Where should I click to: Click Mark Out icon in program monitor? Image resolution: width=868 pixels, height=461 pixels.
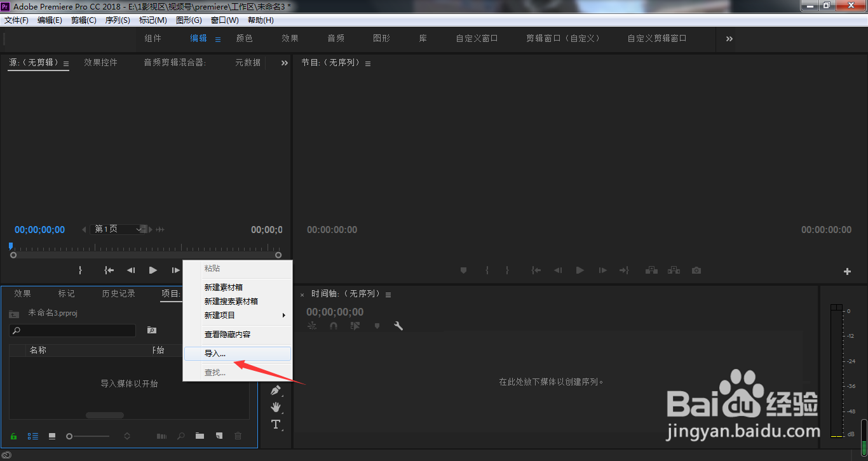[x=507, y=270]
